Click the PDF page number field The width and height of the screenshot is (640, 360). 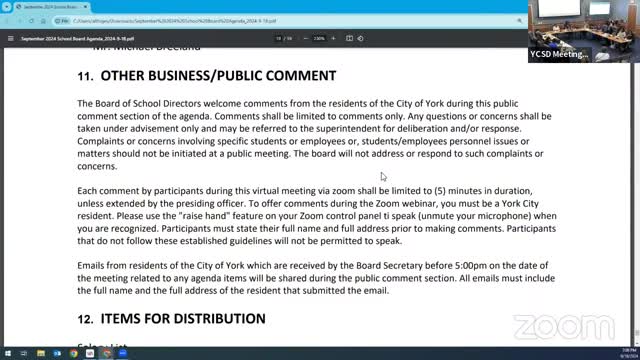[278, 38]
